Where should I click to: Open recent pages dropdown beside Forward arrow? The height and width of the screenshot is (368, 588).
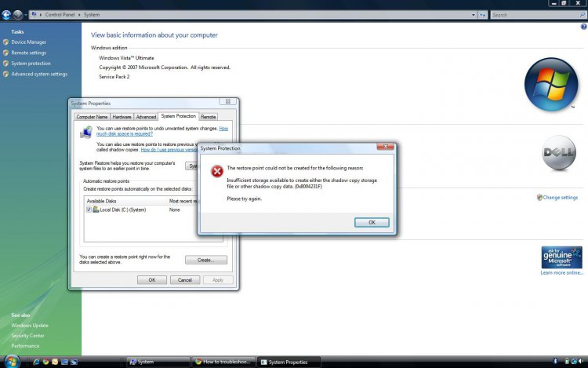[x=26, y=15]
